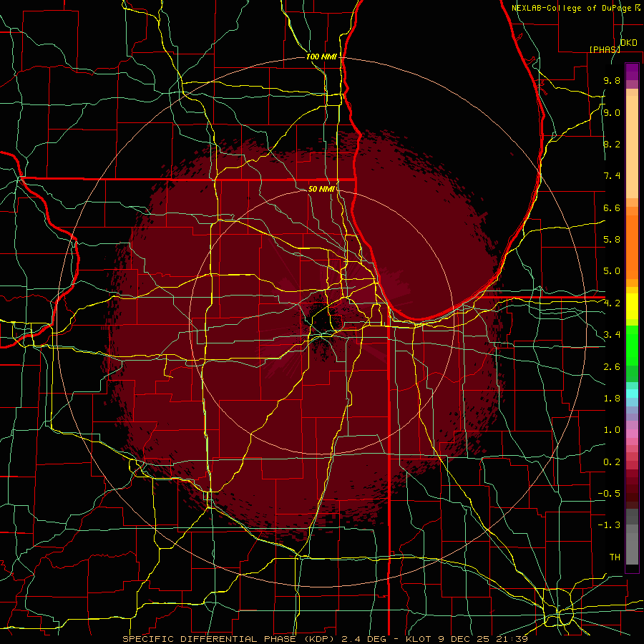Pick the purple top band of the color bar

632,72
